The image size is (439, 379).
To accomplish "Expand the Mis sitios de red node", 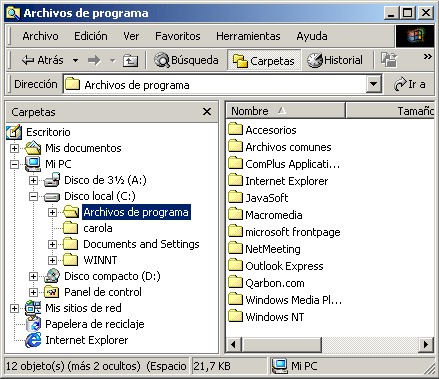I will [x=14, y=308].
